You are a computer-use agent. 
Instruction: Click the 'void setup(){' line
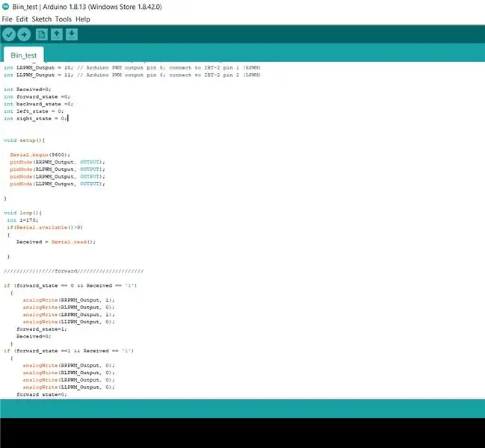pos(24,140)
